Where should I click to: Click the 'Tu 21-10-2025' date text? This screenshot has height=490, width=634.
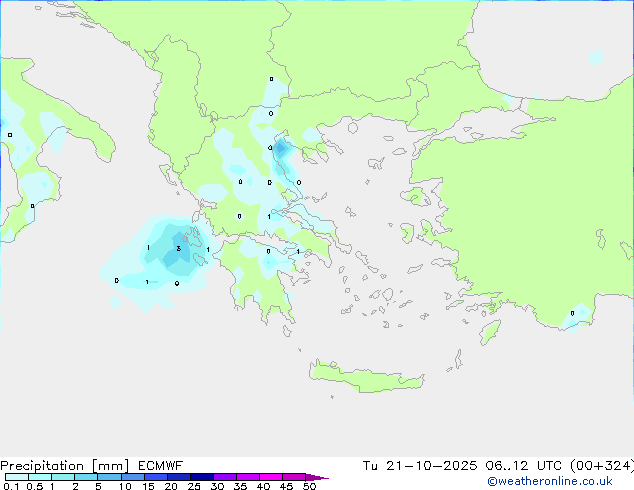(420, 466)
